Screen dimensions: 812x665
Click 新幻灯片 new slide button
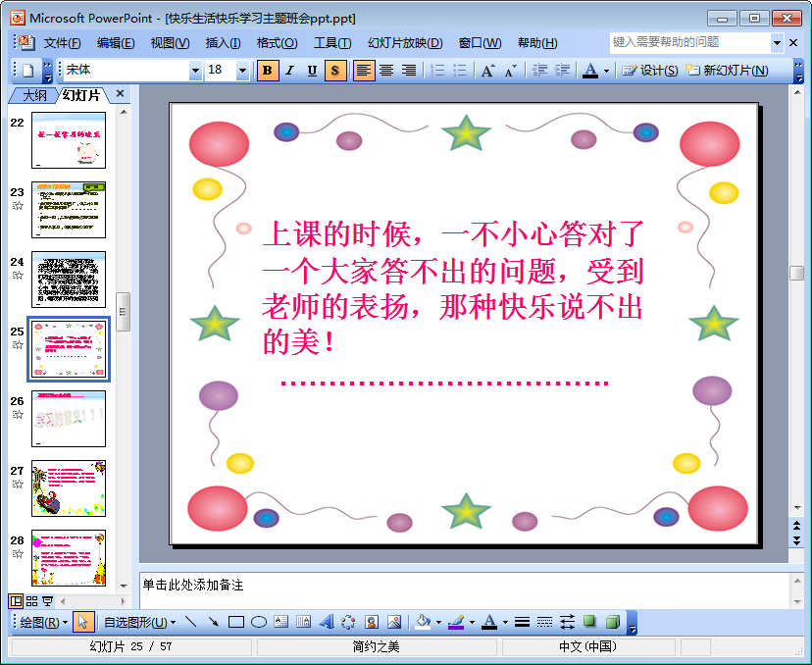coord(727,70)
